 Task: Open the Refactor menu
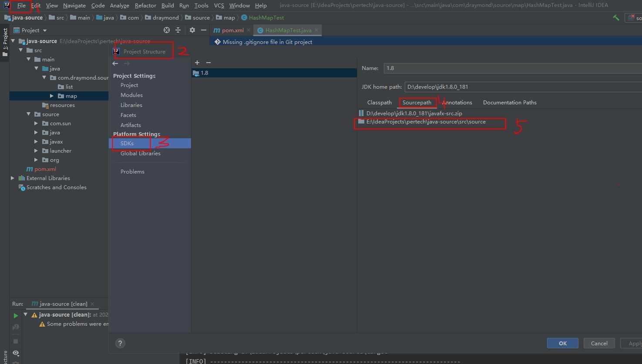click(145, 6)
